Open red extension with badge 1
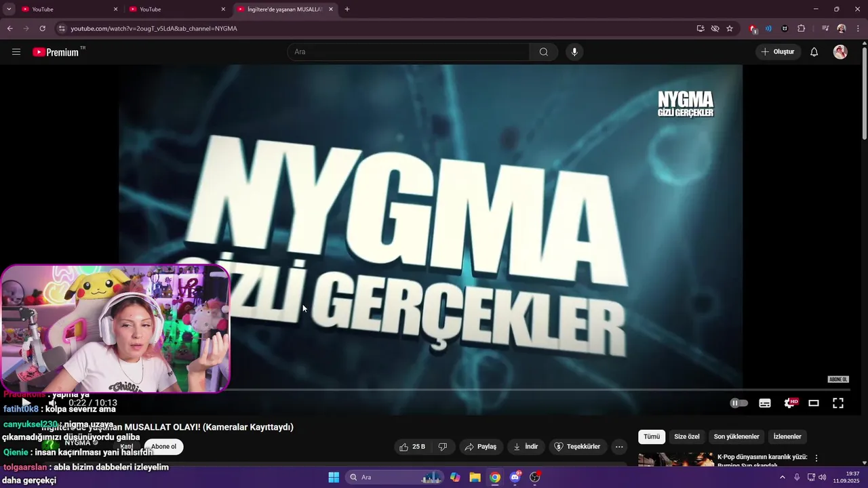 pyautogui.click(x=753, y=28)
